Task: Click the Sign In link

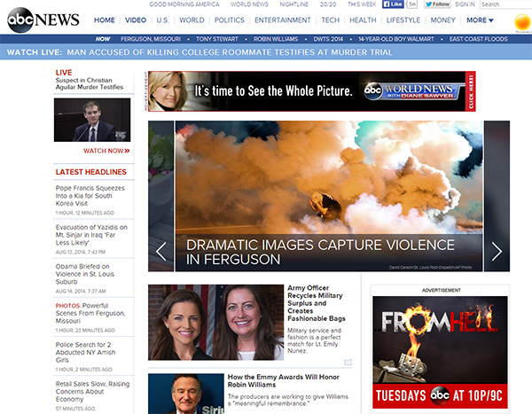Action: (x=465, y=4)
